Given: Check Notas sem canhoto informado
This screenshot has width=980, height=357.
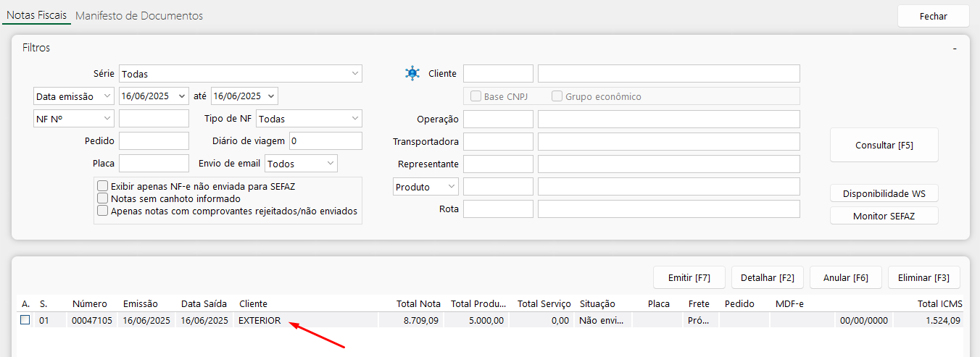Looking at the screenshot, I should (103, 198).
